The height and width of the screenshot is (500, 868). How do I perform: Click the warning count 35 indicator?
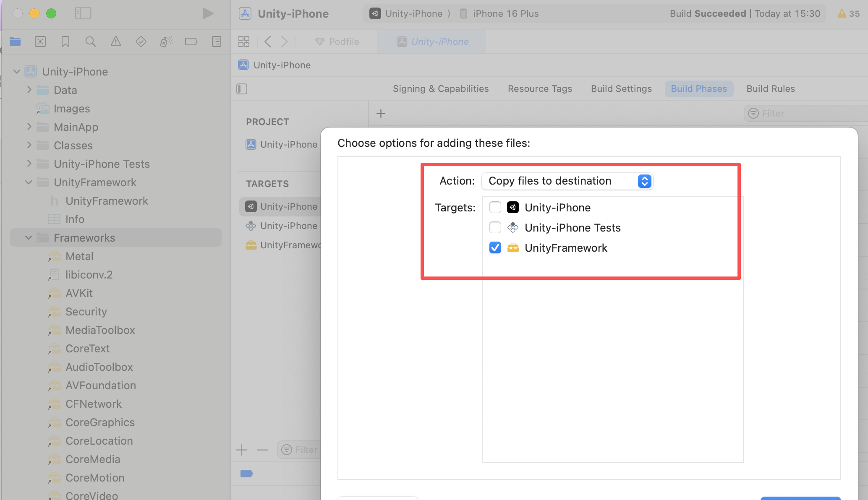pyautogui.click(x=849, y=13)
